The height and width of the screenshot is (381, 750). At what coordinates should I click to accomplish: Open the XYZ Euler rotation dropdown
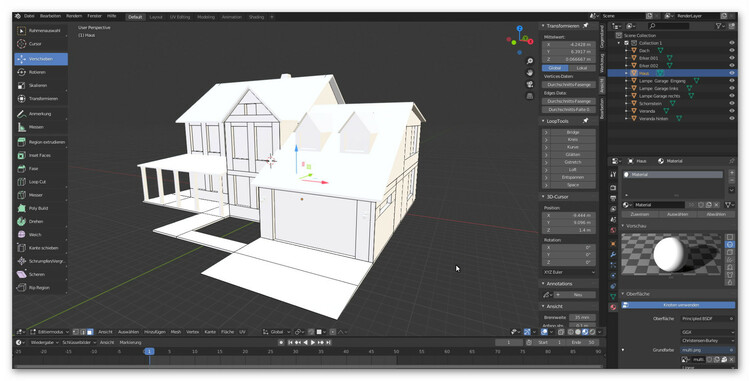point(569,272)
